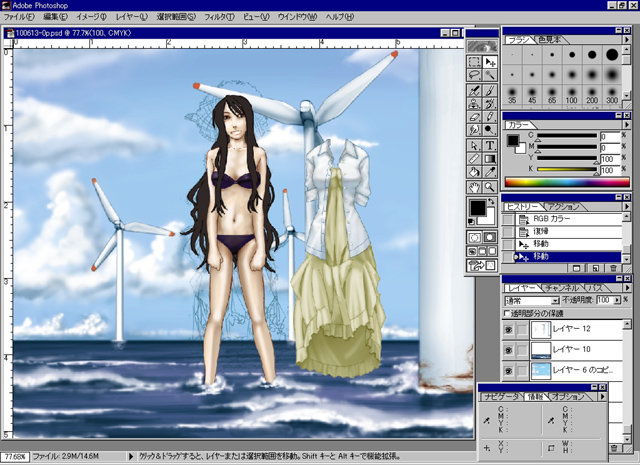Image resolution: width=640 pixels, height=465 pixels.
Task: Select the Paint Bucket tool
Action: [x=474, y=172]
